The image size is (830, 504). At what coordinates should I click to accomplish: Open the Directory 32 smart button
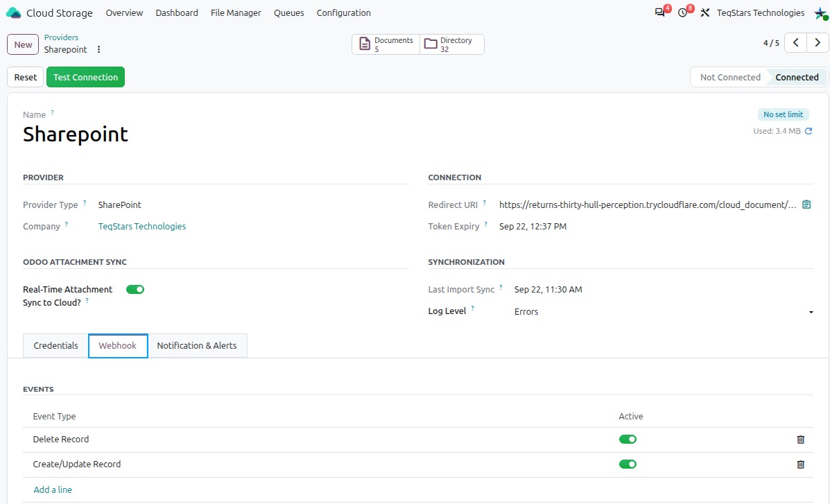click(452, 44)
